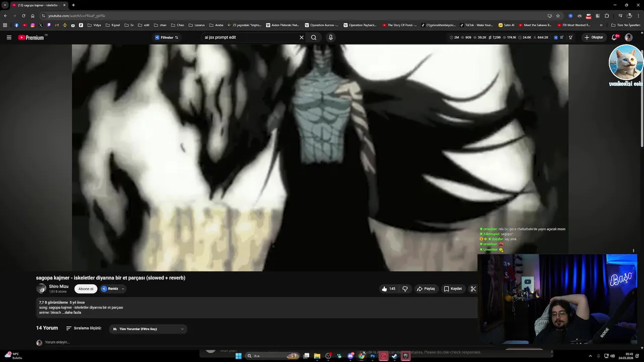The image size is (644, 362).
Task: Open the Kişisel bookmarks folder
Action: [x=113, y=25]
